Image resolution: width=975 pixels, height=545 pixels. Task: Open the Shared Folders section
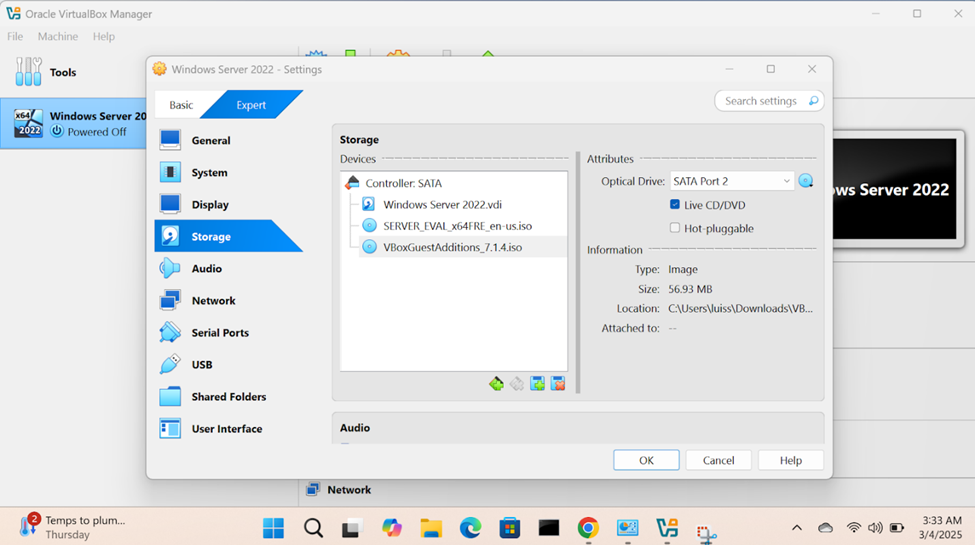click(x=228, y=397)
